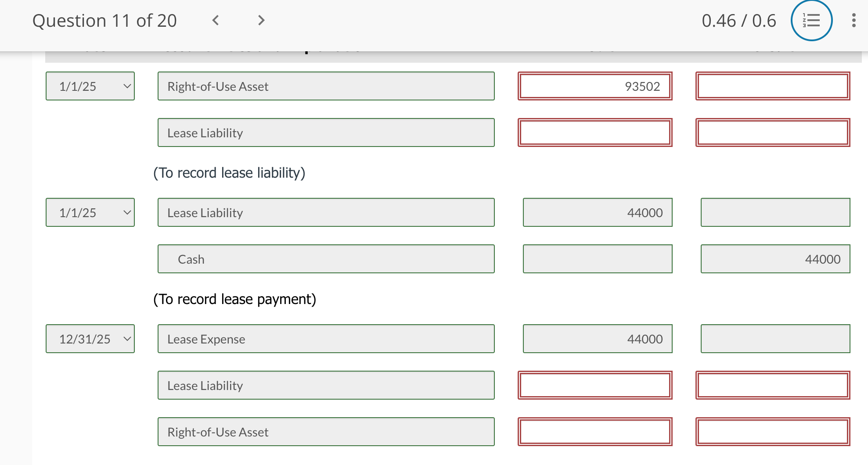This screenshot has height=465, width=868.
Task: Click debit field for 12/31/25 Lease Liability row
Action: tap(595, 385)
